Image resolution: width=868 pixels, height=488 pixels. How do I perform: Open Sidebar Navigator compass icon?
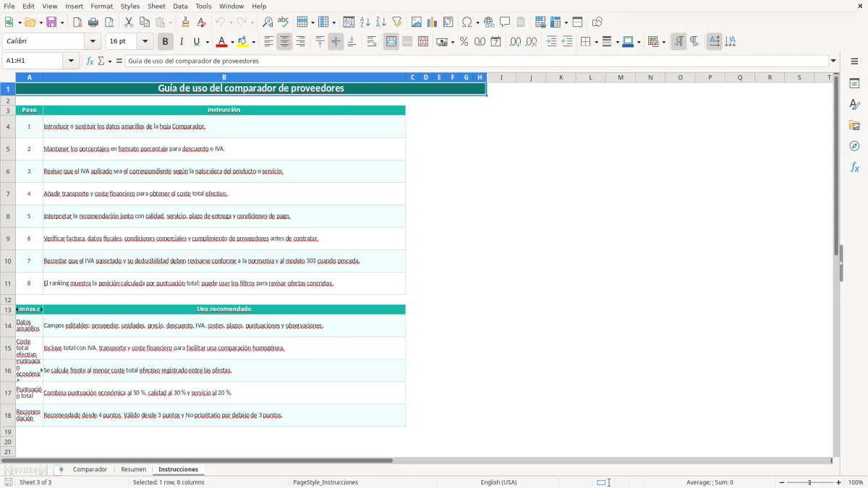[854, 146]
